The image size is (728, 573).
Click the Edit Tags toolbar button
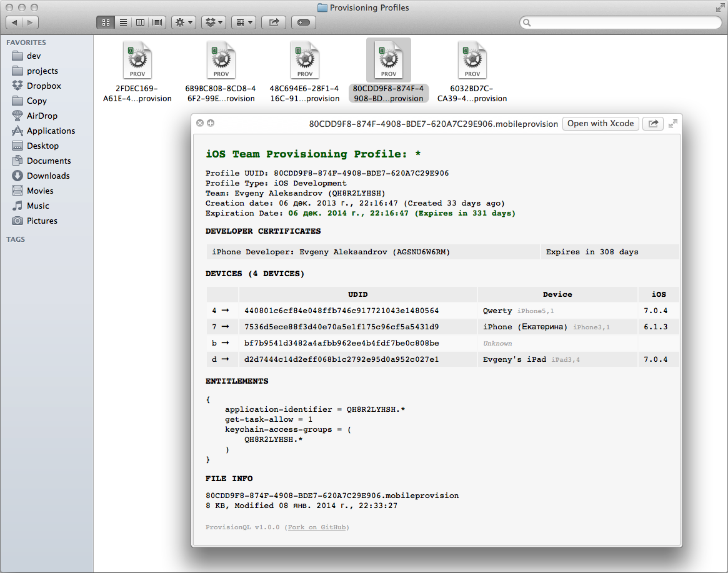[304, 22]
